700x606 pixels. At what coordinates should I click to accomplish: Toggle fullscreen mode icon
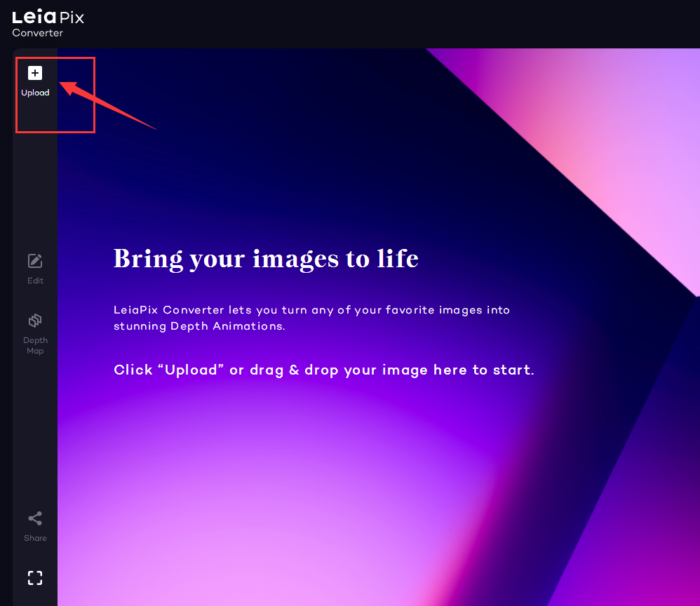[x=35, y=578]
